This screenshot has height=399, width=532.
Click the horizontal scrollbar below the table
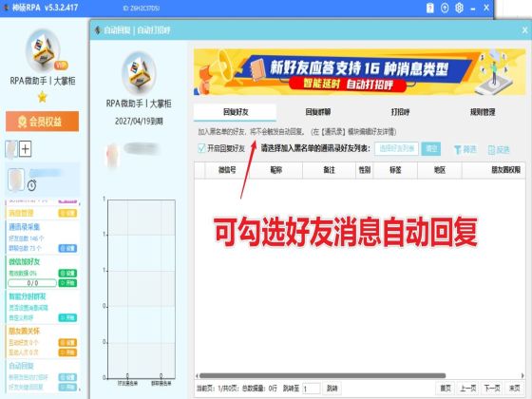point(322,375)
